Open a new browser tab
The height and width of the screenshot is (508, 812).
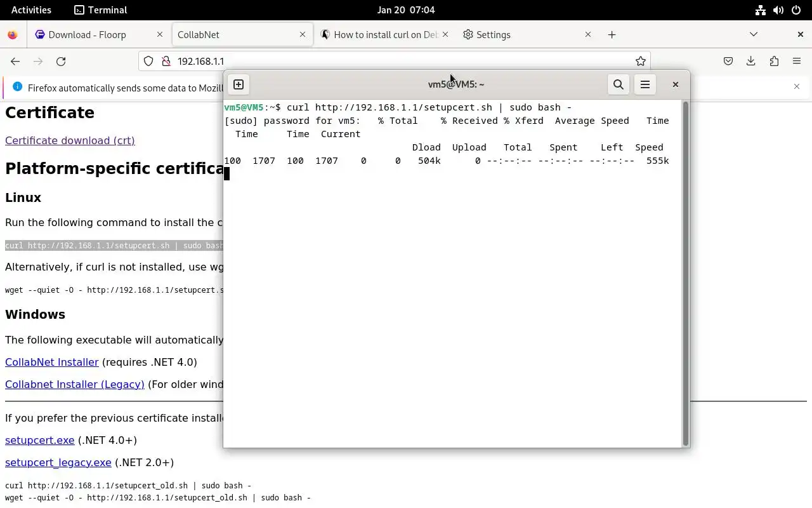pyautogui.click(x=612, y=34)
